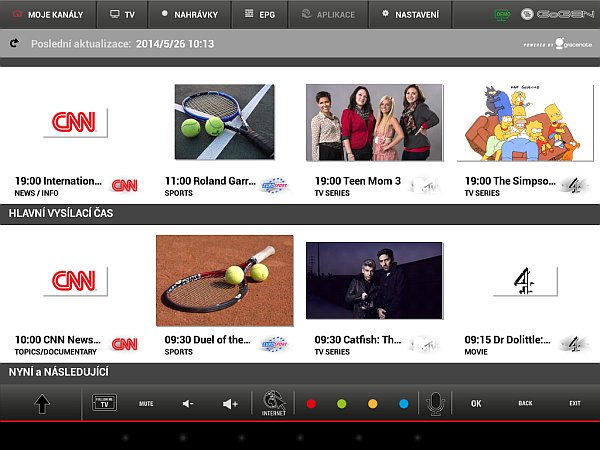Select the Teen Mom 3 thumbnail
The height and width of the screenshot is (450, 600).
pyautogui.click(x=373, y=122)
